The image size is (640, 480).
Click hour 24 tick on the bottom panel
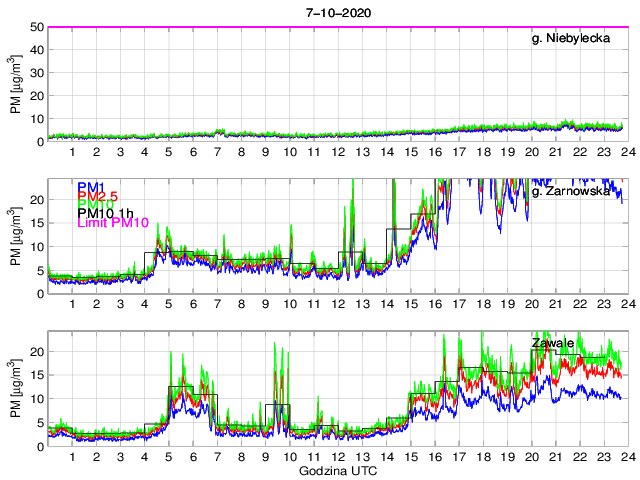(x=623, y=458)
